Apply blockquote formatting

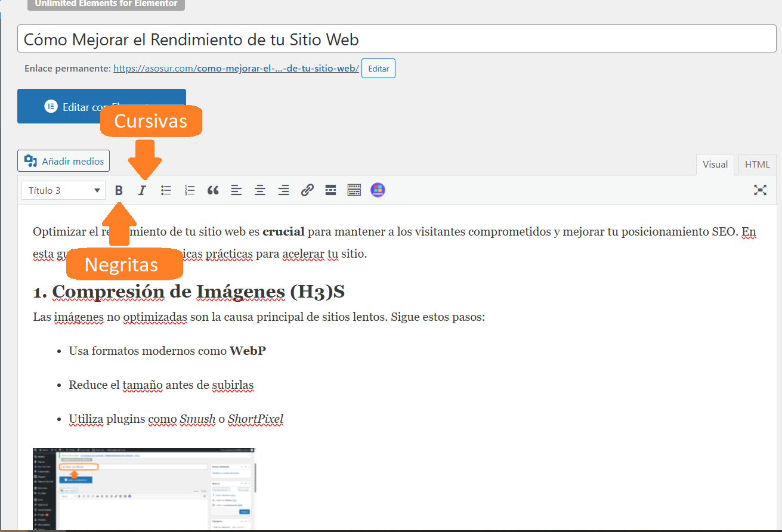point(213,190)
